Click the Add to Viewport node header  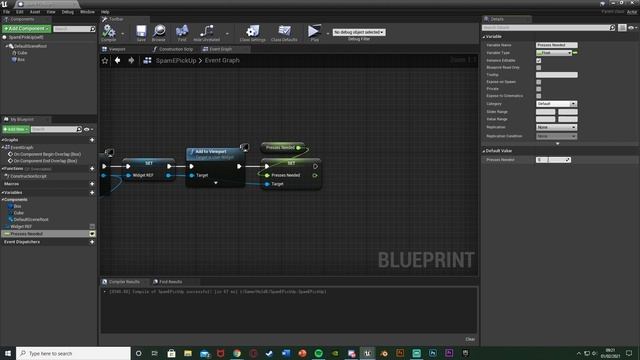215,153
